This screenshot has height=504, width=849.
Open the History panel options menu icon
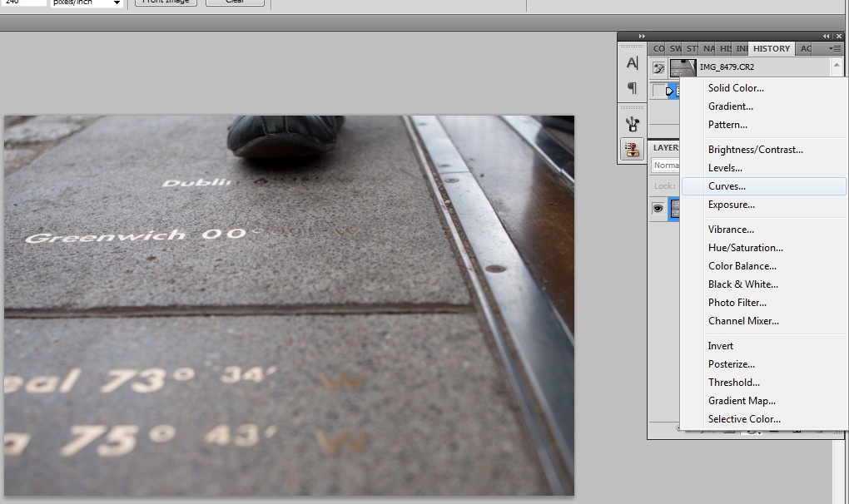coord(835,49)
